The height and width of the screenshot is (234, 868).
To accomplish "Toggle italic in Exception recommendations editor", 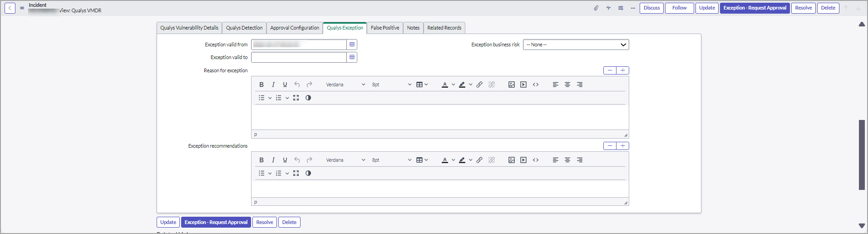I will pos(273,160).
